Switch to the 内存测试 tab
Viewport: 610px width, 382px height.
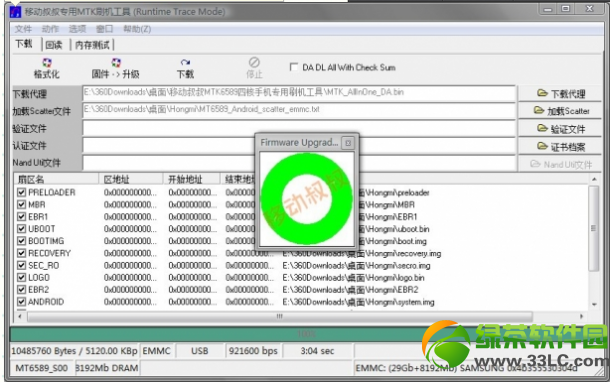coord(92,45)
